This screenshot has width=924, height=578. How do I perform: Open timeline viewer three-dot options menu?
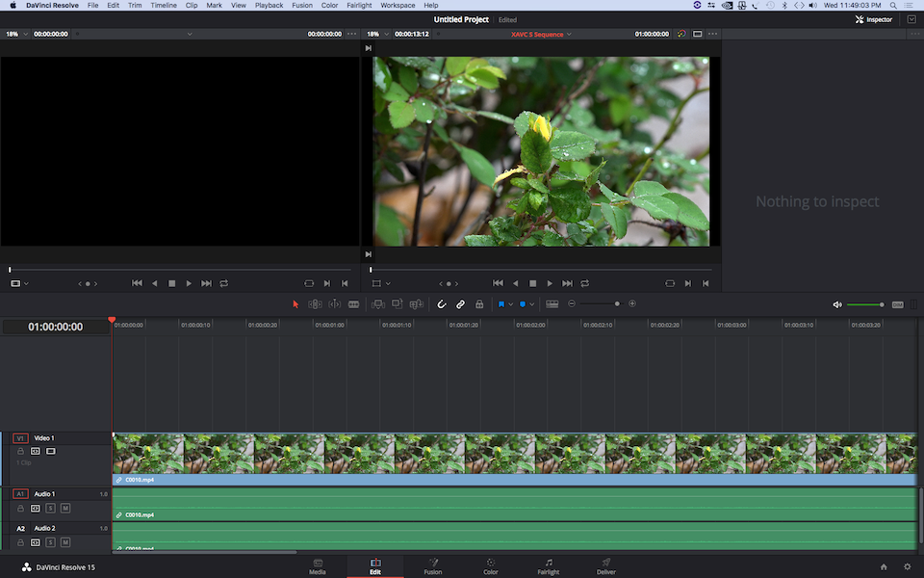pyautogui.click(x=713, y=35)
